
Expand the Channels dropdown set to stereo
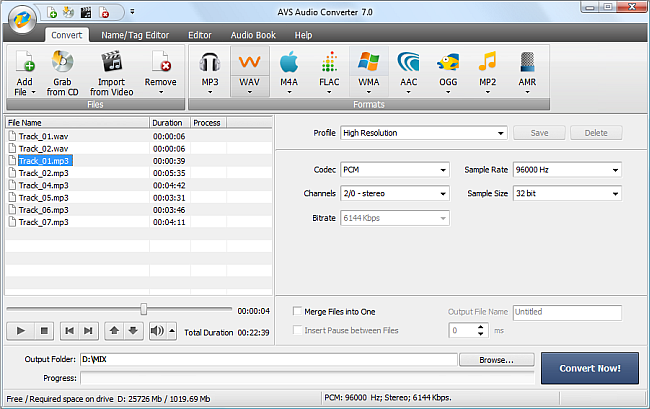point(395,194)
